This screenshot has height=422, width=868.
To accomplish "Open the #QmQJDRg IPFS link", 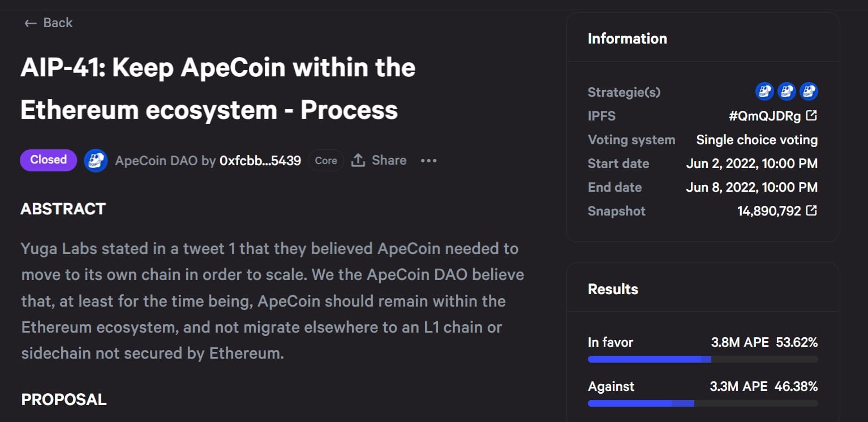I will click(x=764, y=116).
